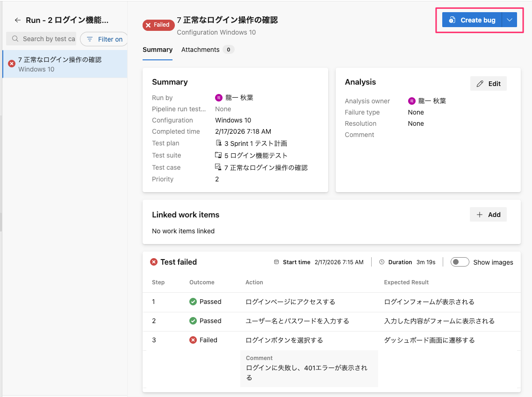532x397 pixels.
Task: Open the Filter on menu
Action: (x=104, y=39)
